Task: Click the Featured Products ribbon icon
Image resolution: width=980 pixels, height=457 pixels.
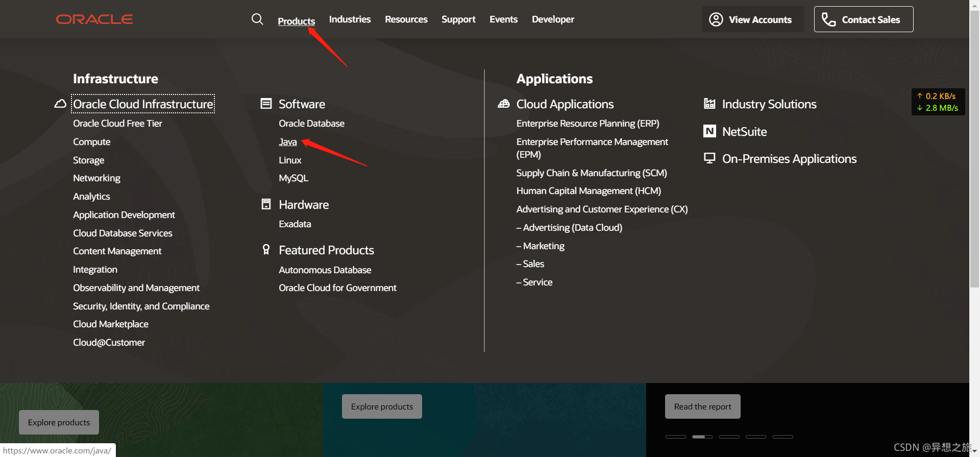Action: coord(266,250)
